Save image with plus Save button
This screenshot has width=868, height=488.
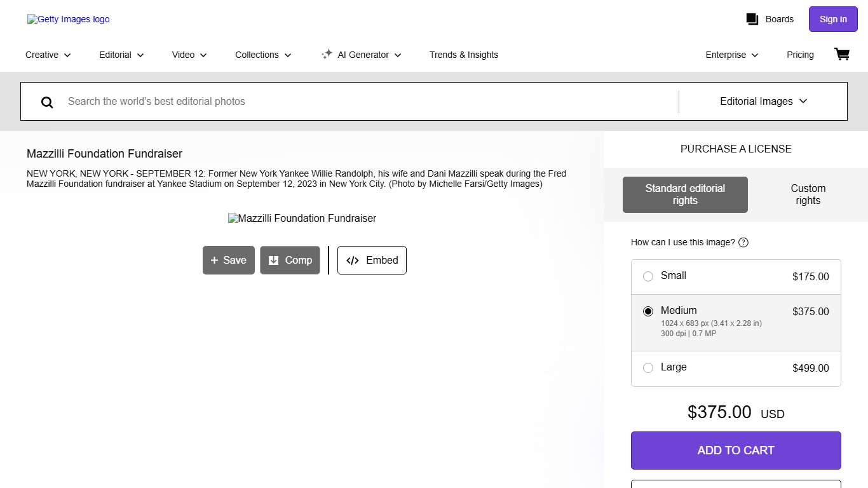click(x=228, y=260)
